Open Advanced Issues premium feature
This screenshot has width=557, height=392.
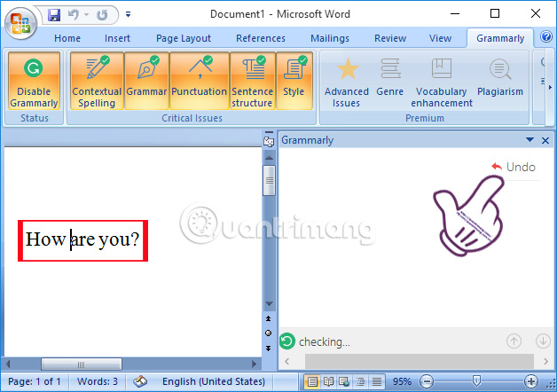346,82
